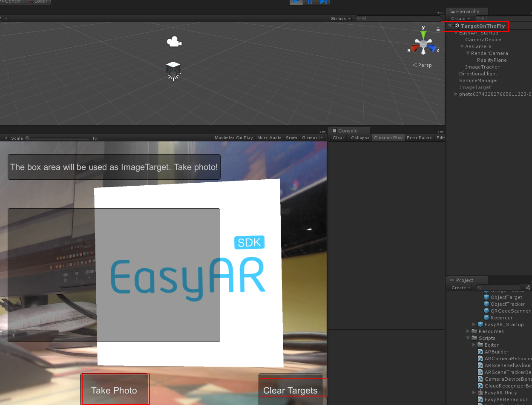
Task: Click the CameraDeviceBehaviour script icon
Action: click(x=481, y=379)
